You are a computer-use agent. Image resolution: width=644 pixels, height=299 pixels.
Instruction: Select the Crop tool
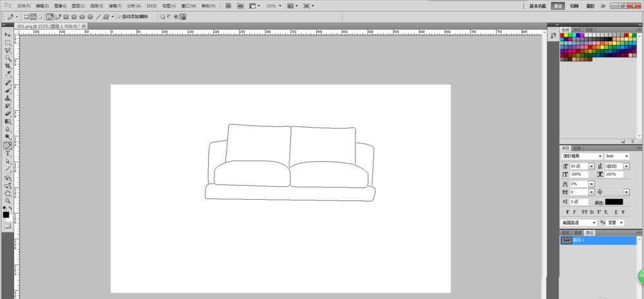8,66
